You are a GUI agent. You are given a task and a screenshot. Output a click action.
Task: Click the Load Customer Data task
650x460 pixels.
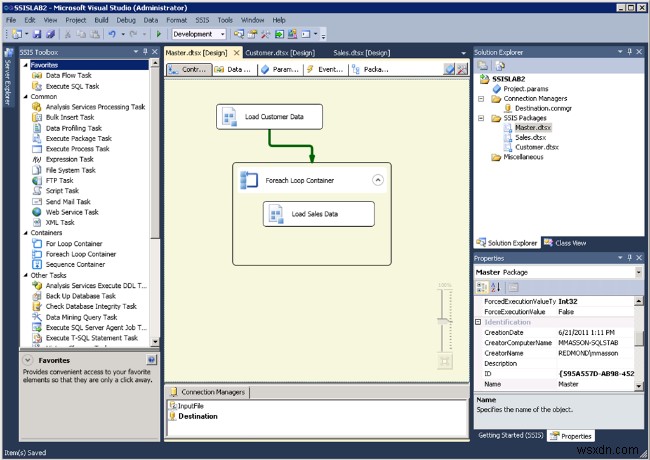pyautogui.click(x=269, y=117)
